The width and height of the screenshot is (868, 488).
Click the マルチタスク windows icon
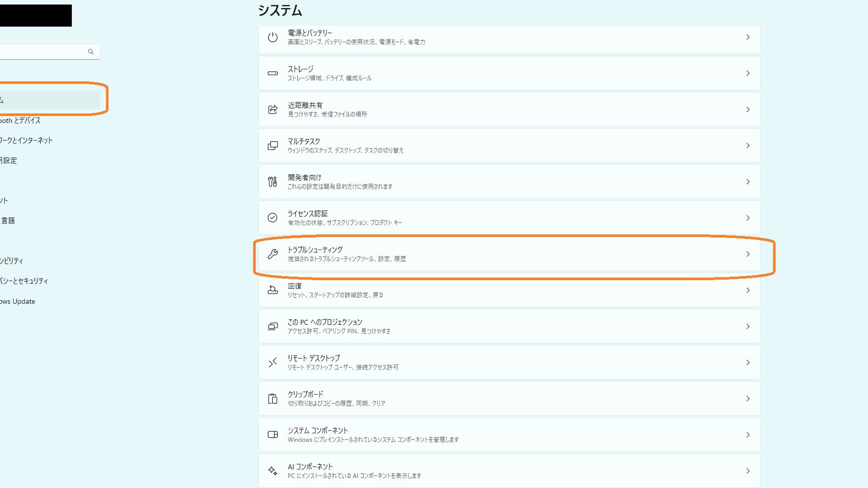pos(273,146)
